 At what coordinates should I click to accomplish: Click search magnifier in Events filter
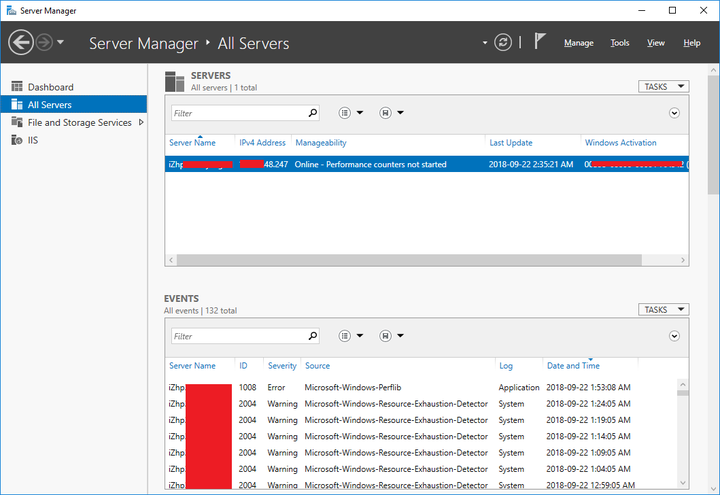coord(313,336)
